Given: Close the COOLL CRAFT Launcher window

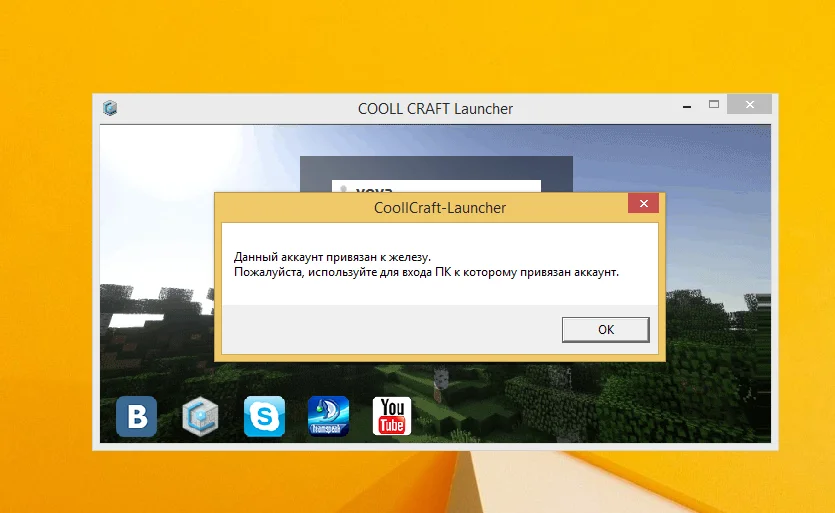Looking at the screenshot, I should coord(749,104).
